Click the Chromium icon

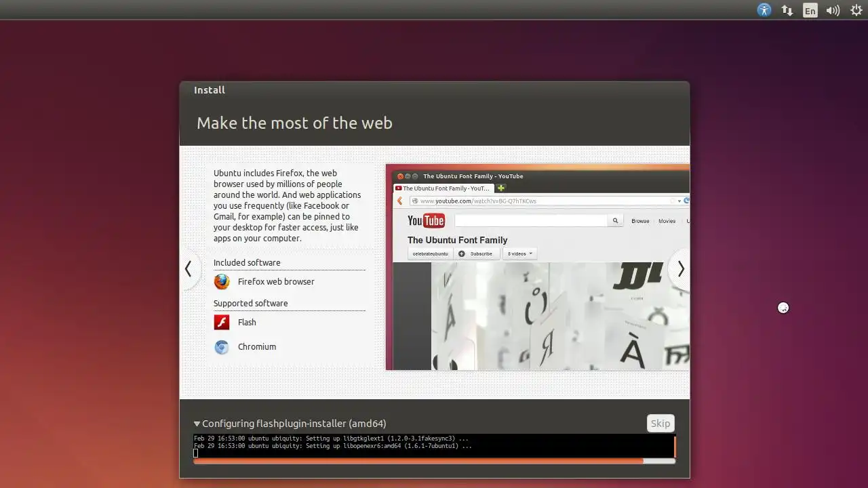pyautogui.click(x=222, y=346)
